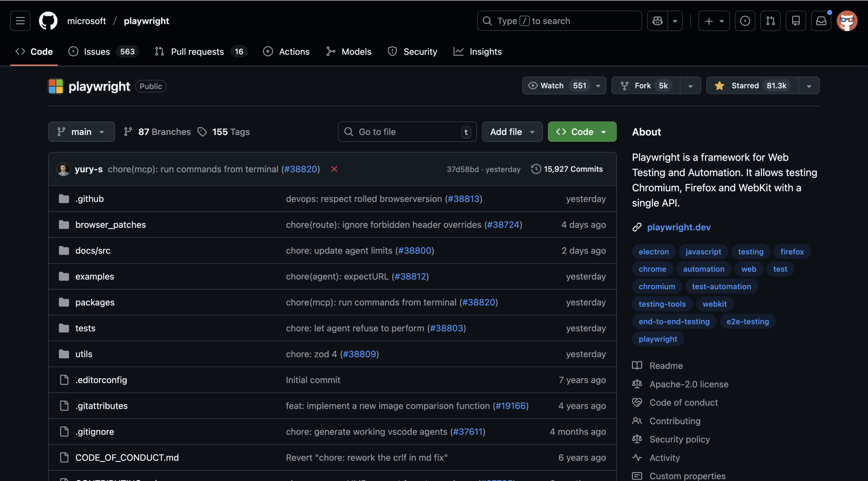Expand the green Code dropdown
This screenshot has width=868, height=481.
click(x=582, y=132)
